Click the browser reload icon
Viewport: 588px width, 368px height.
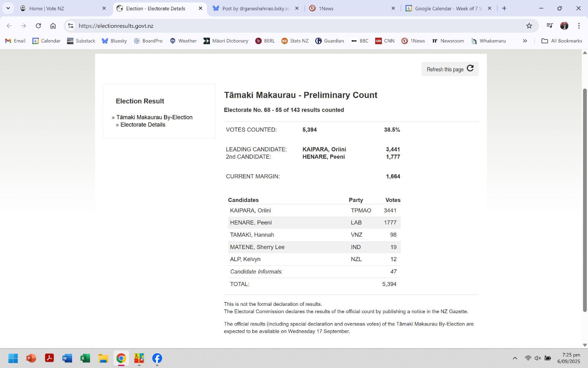click(38, 26)
